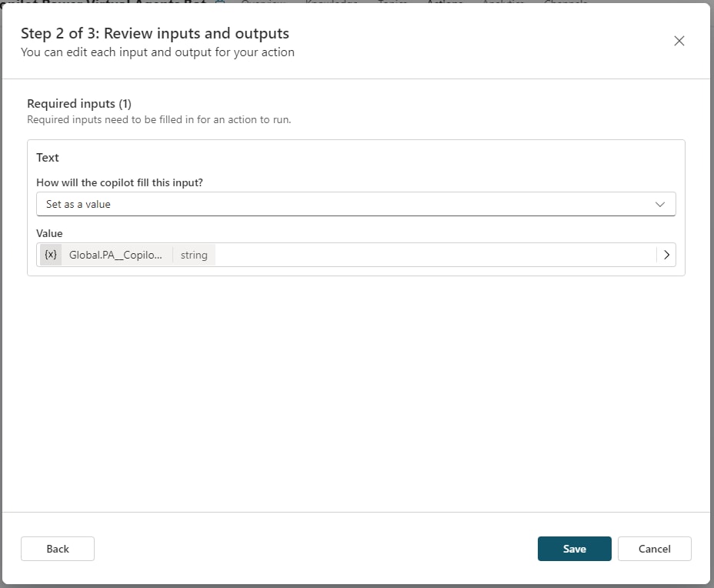The image size is (714, 588).
Task: Click the 'Value' field label
Action: tap(49, 233)
